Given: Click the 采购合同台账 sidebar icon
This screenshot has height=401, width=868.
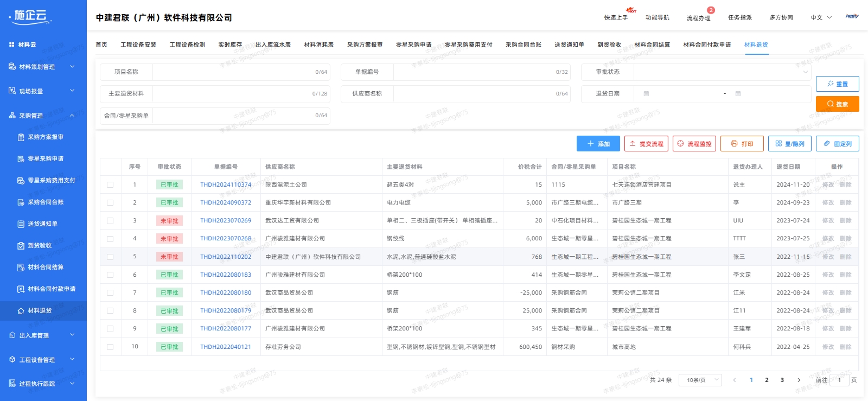Looking at the screenshot, I should [21, 202].
